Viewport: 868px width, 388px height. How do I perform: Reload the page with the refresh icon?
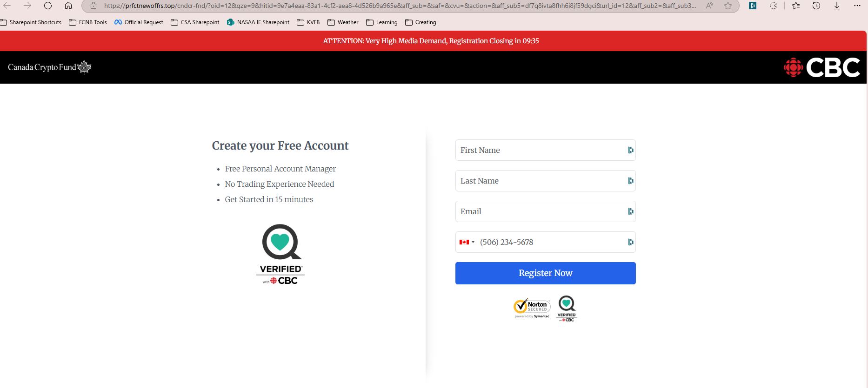coord(48,6)
